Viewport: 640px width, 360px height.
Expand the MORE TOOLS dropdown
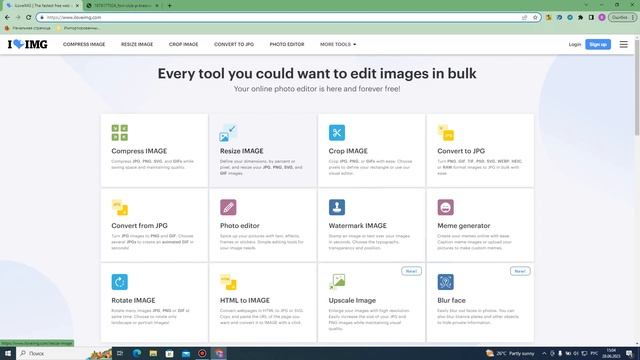(x=338, y=44)
